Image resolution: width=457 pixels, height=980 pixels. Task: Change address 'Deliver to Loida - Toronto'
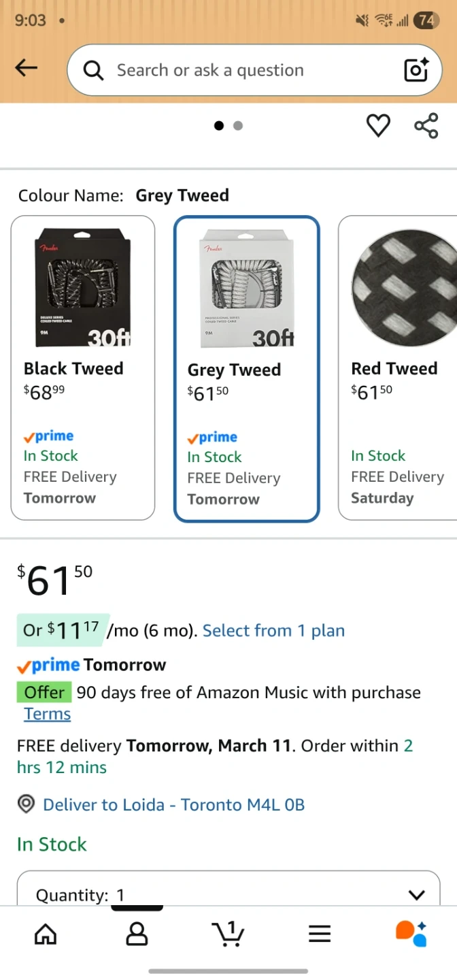(x=173, y=805)
